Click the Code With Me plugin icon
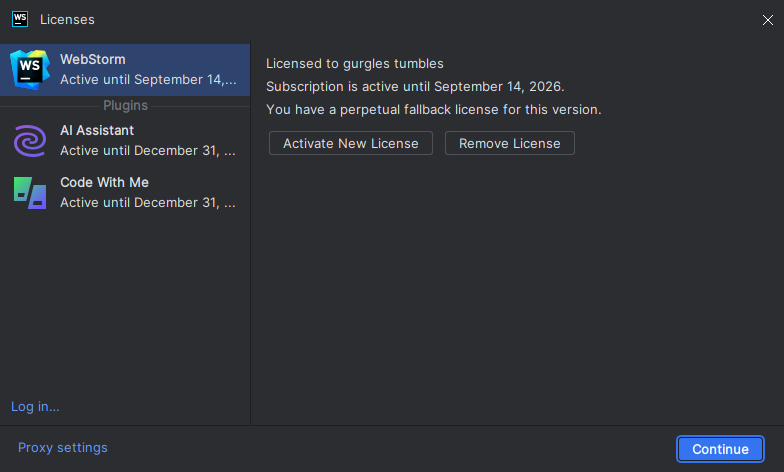This screenshot has height=472, width=784. (x=30, y=192)
